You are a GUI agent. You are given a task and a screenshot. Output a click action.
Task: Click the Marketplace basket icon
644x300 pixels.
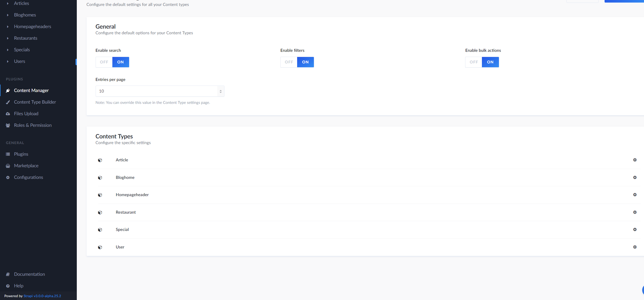tap(8, 166)
